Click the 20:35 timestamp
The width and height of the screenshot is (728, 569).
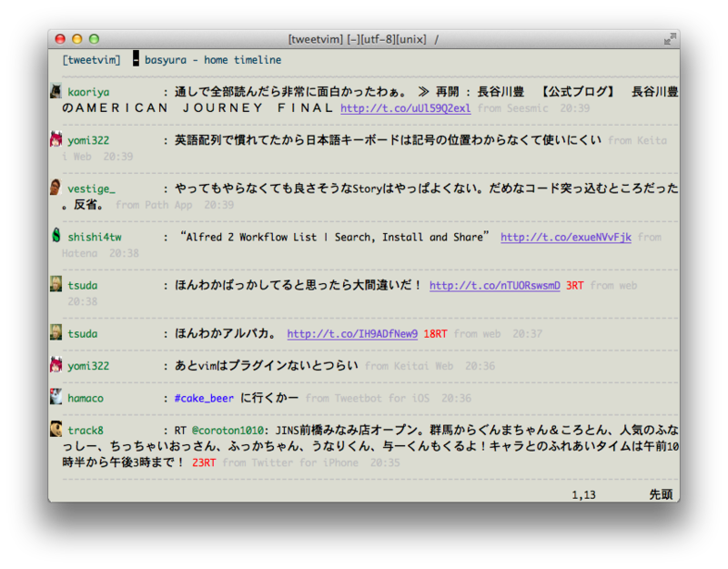coord(384,462)
